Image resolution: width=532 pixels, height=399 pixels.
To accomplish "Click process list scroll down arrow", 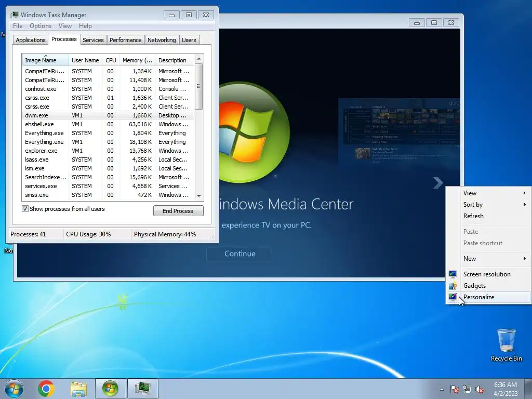I will (199, 196).
